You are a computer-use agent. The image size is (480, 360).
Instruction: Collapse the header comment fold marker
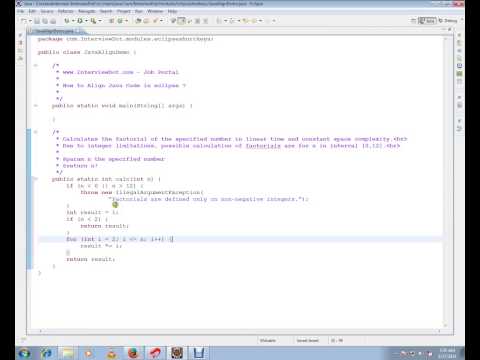36,65
